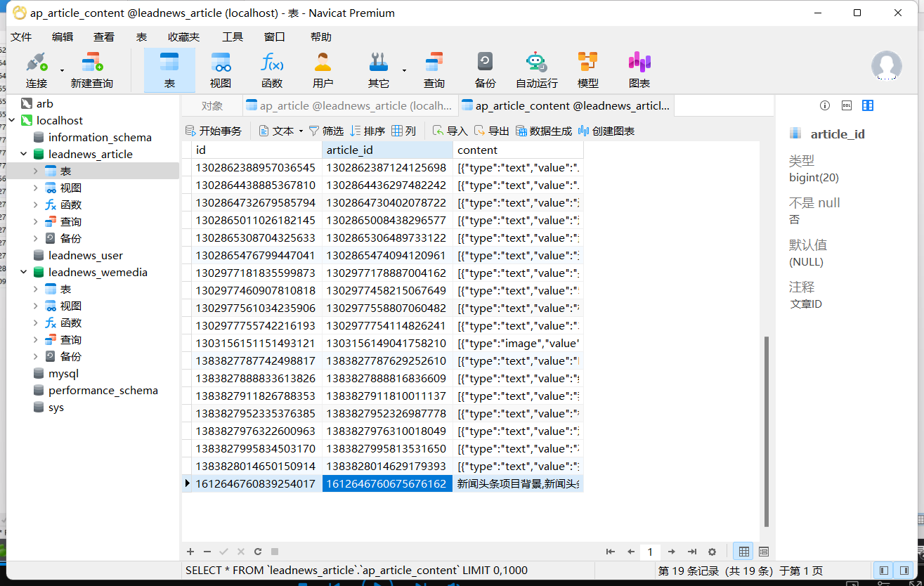Open the 查询 query toolbar icon
The height and width of the screenshot is (586, 924).
[x=434, y=70]
